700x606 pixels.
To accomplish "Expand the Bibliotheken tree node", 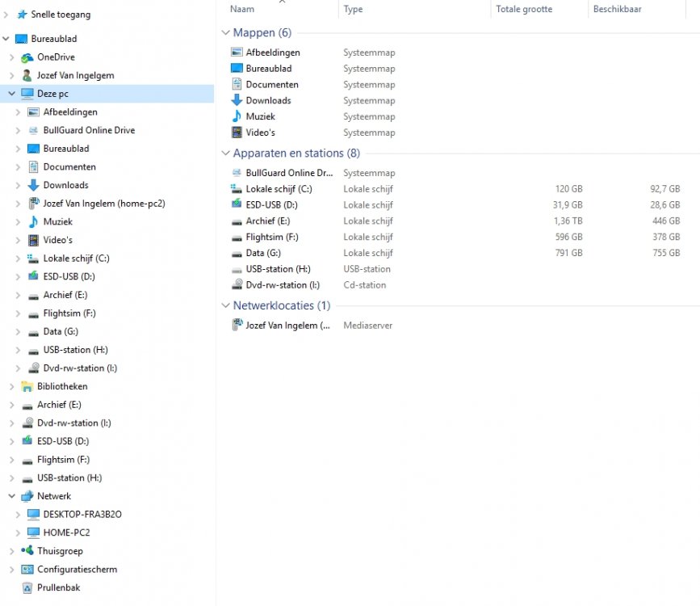I will click(12, 386).
